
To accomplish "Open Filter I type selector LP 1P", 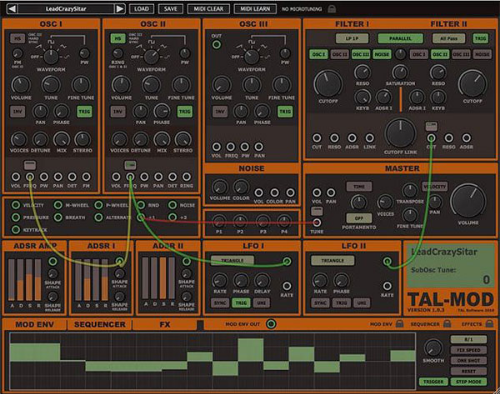I will pos(352,38).
